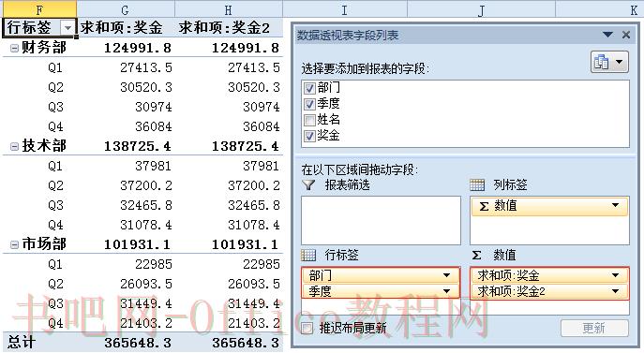This screenshot has width=644, height=353.
Task: Click the column labels grid icon
Action: pyautogui.click(x=477, y=184)
